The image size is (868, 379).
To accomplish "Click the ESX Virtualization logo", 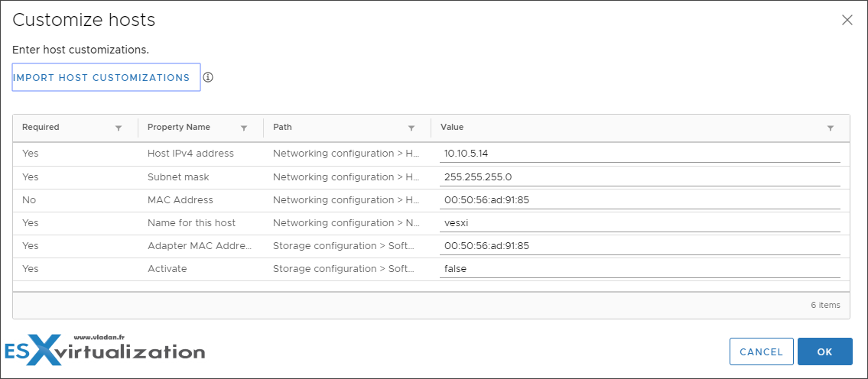I will click(x=105, y=348).
